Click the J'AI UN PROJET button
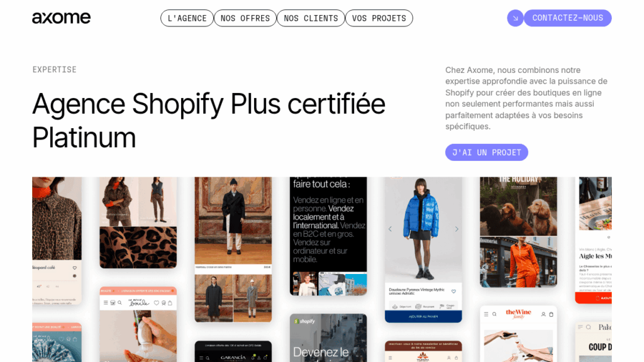The height and width of the screenshot is (362, 644). [x=487, y=152]
